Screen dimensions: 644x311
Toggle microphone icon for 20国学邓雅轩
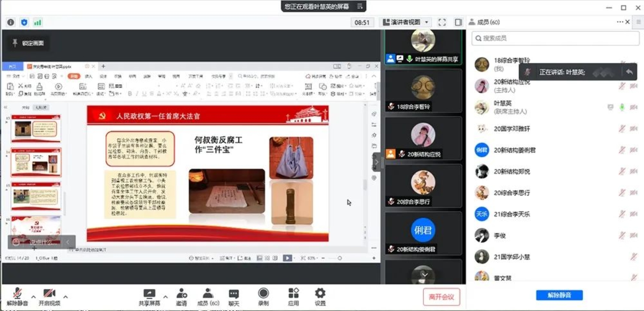point(622,129)
